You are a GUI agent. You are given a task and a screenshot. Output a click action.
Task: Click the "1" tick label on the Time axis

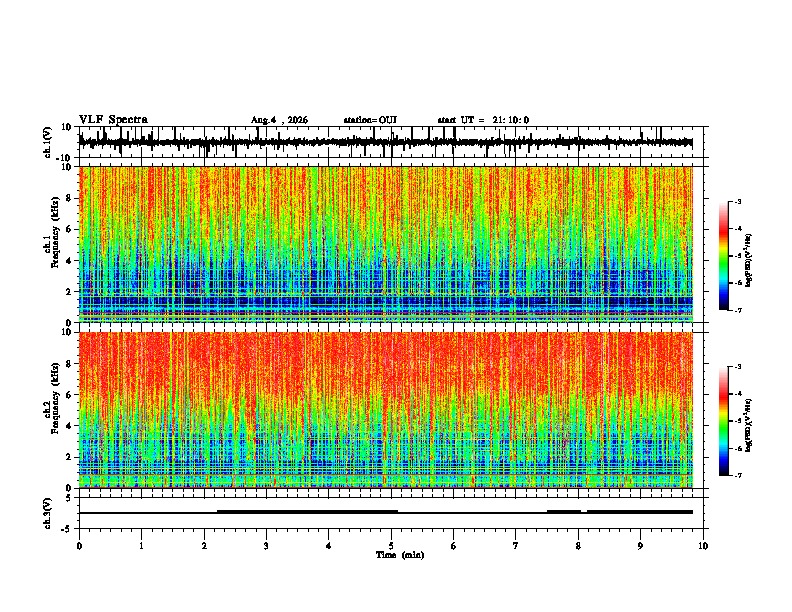pyautogui.click(x=141, y=546)
